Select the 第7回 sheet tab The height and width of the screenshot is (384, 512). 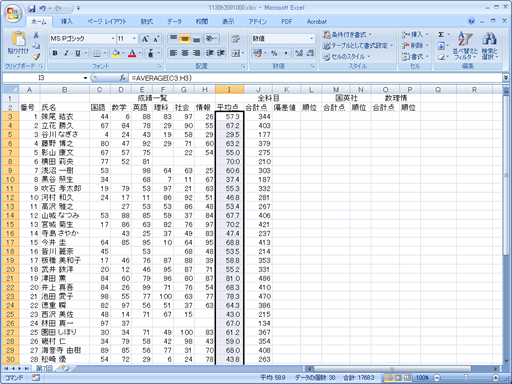click(44, 368)
